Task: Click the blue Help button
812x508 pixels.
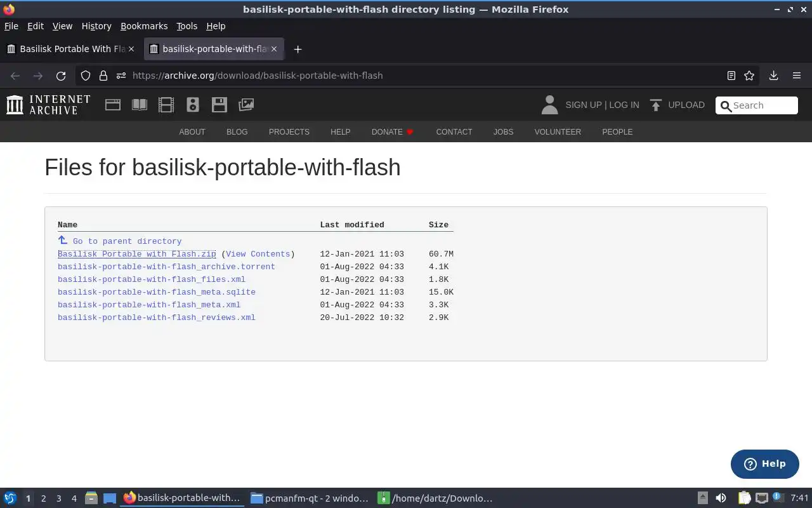Action: (764, 464)
